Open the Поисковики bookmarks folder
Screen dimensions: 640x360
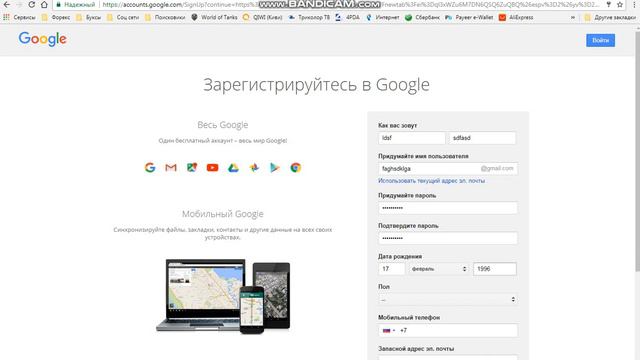click(165, 18)
